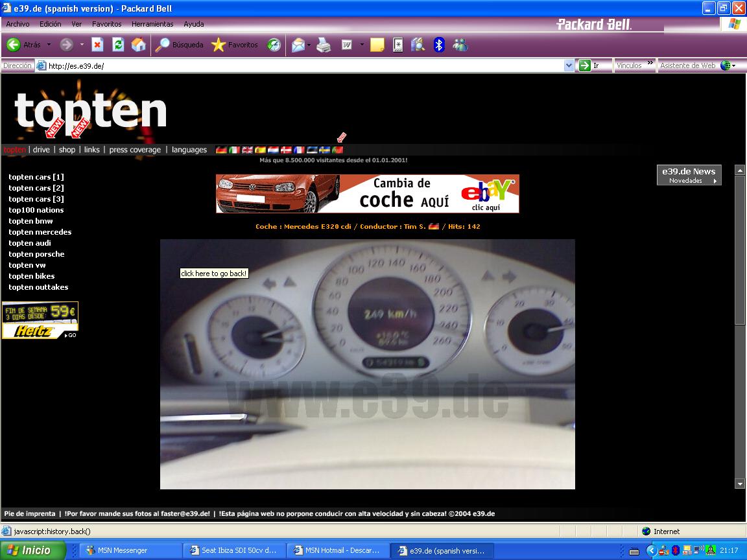Select German flag language
Viewport: 747px width, 560px height.
[x=221, y=150]
